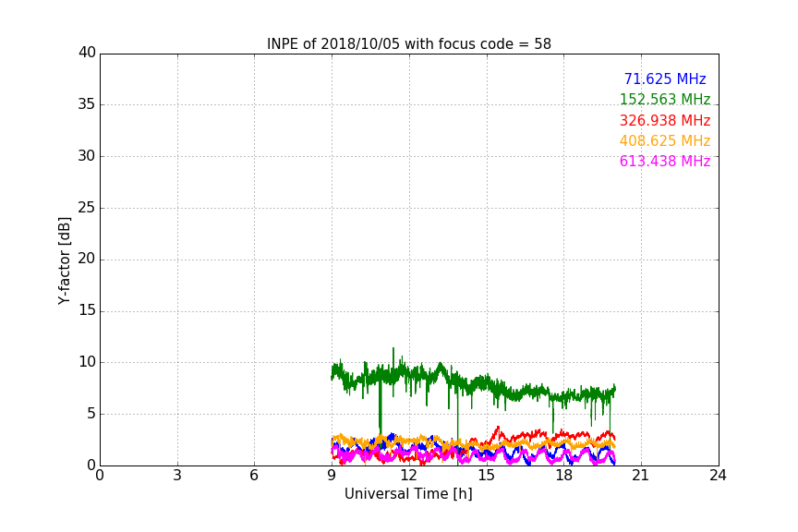This screenshot has height=532, width=798.
Task: Click the x-axis tick value 24
Action: coord(718,476)
